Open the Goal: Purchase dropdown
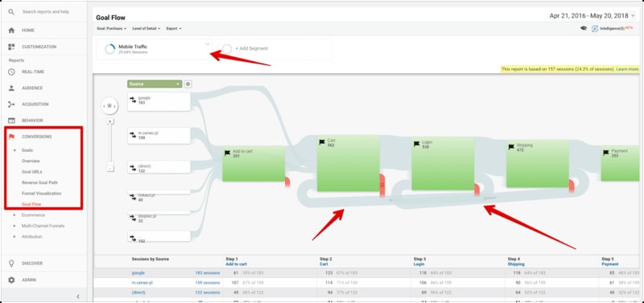The height and width of the screenshot is (303, 644). 111,29
